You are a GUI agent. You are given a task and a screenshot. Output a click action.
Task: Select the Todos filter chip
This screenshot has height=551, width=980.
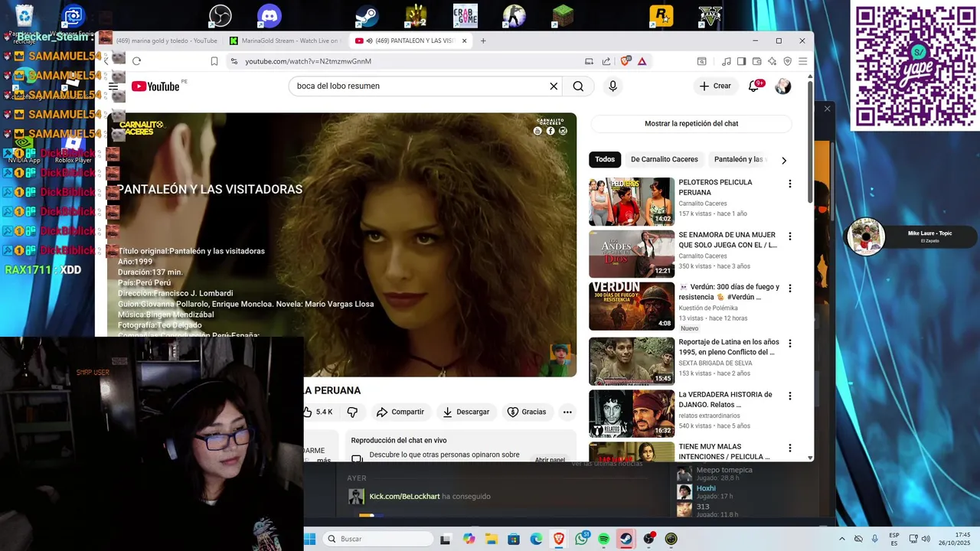tap(605, 159)
